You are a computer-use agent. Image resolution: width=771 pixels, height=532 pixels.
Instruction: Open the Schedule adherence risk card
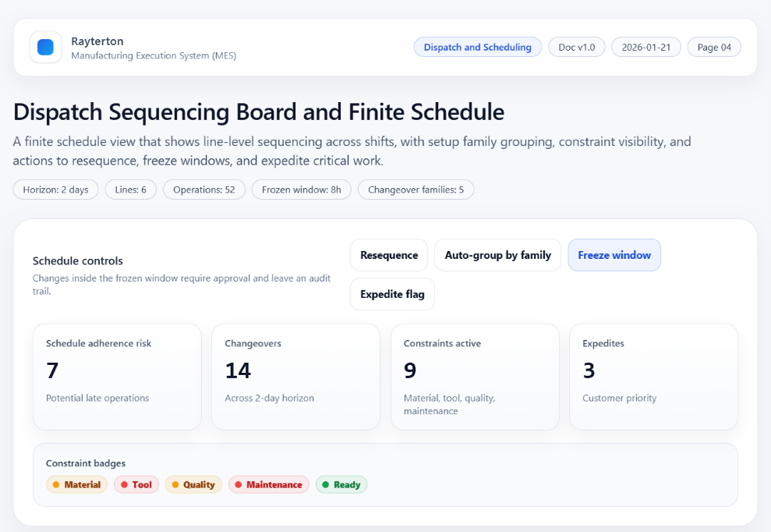click(x=117, y=377)
